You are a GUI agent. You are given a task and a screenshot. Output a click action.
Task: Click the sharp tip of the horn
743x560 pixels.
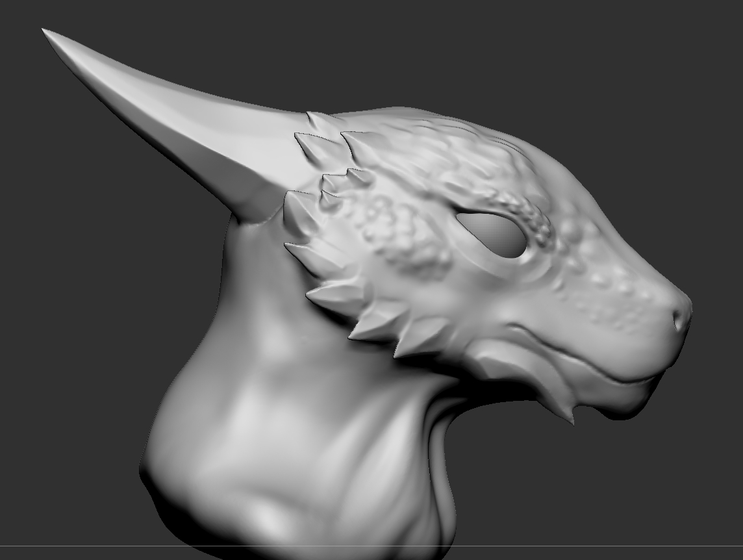(45, 32)
